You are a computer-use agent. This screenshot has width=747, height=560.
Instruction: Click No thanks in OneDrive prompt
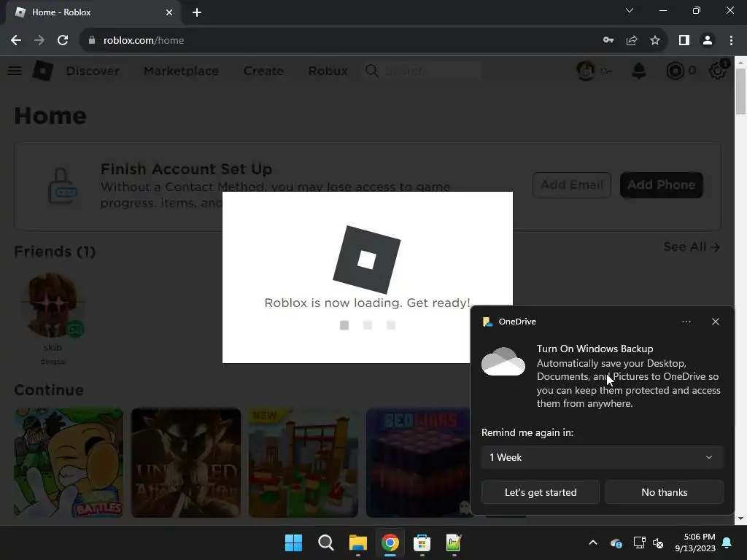click(664, 492)
